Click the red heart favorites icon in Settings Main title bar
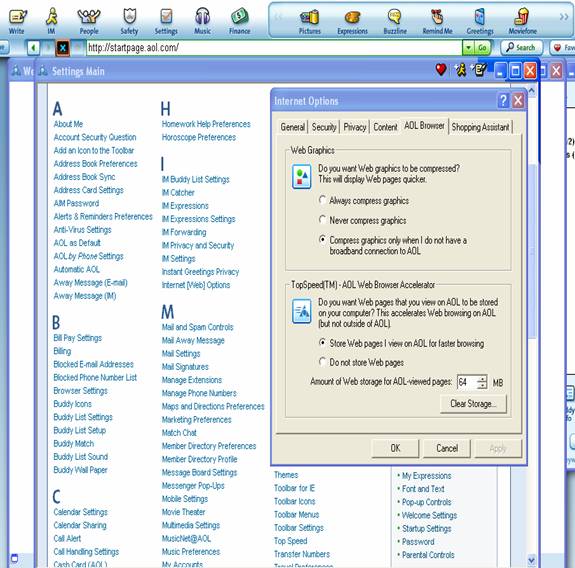Screen dimensions: 575x568 click(x=441, y=69)
